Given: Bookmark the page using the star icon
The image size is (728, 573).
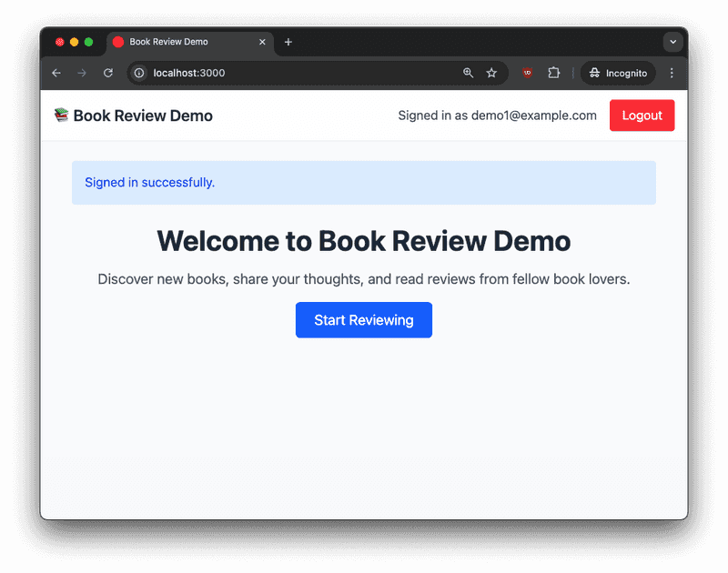Looking at the screenshot, I should coord(491,73).
